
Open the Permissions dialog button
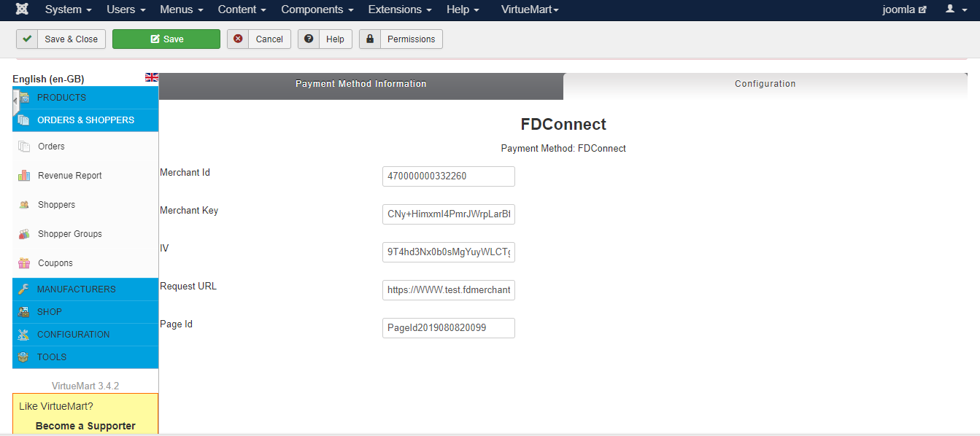coord(401,39)
